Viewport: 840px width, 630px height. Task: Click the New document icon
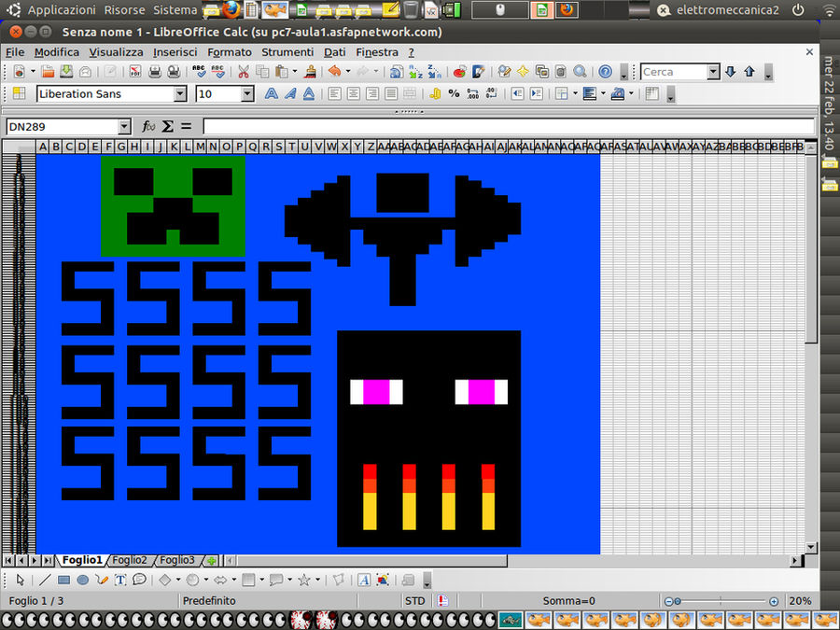20,71
